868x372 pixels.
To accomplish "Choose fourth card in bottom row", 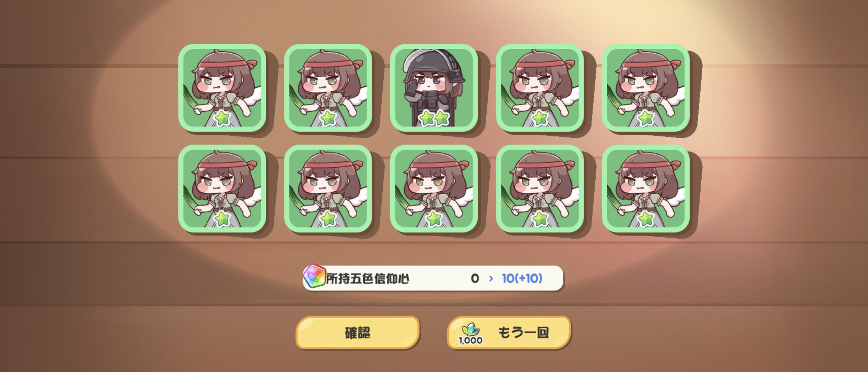I will [540, 188].
